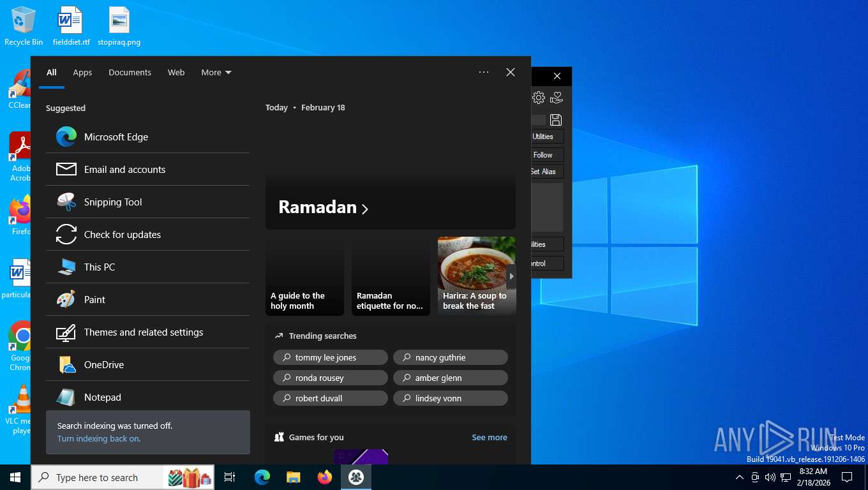Open A guide to the holy month card

304,276
